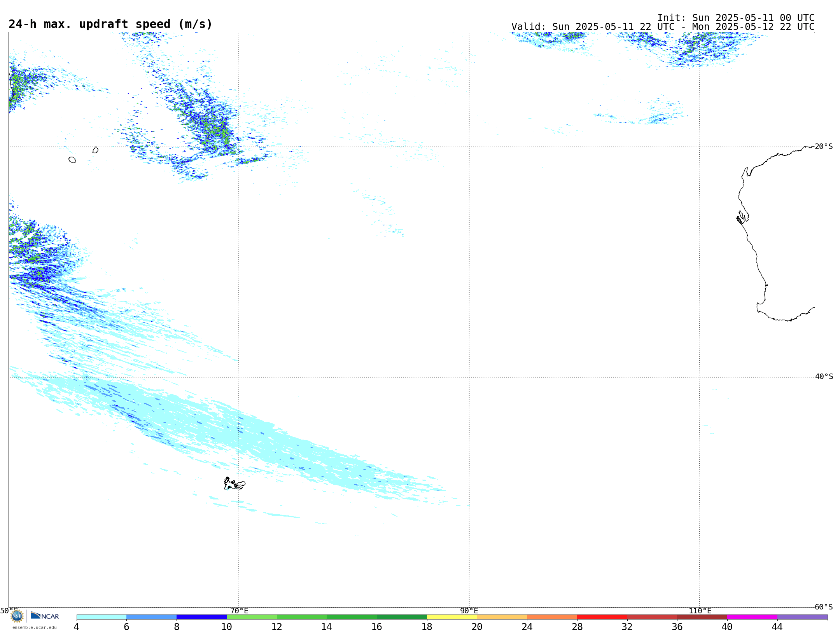Select the dark green 16–18 colorbar swatch
This screenshot has width=840, height=632.
click(402, 617)
